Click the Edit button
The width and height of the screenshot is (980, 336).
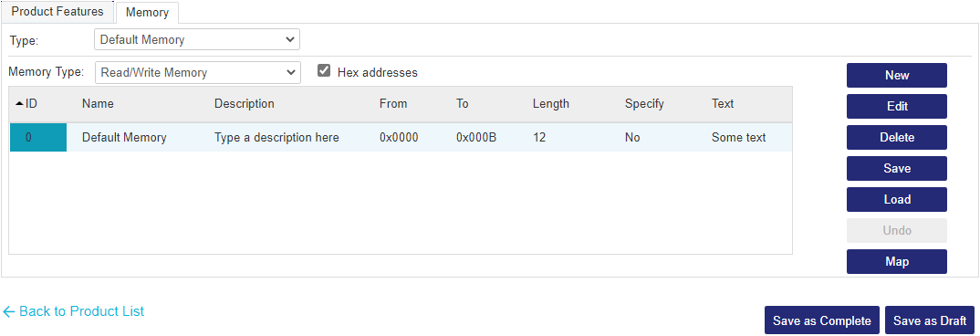point(897,106)
